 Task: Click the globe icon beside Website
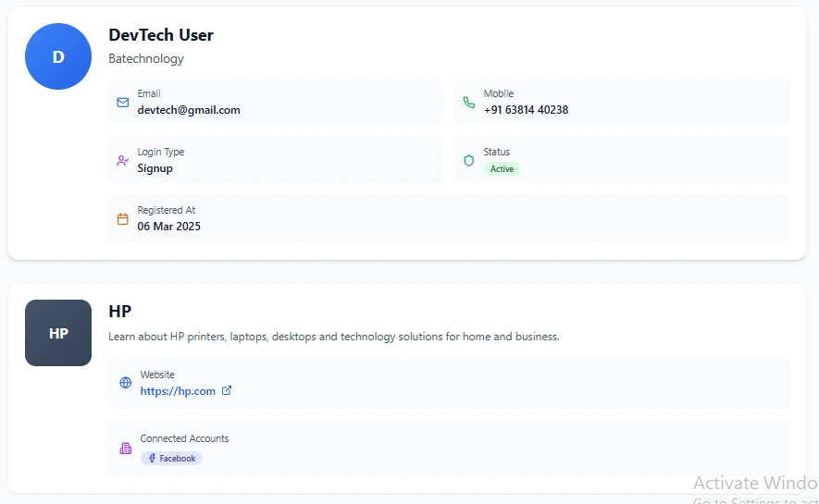126,383
